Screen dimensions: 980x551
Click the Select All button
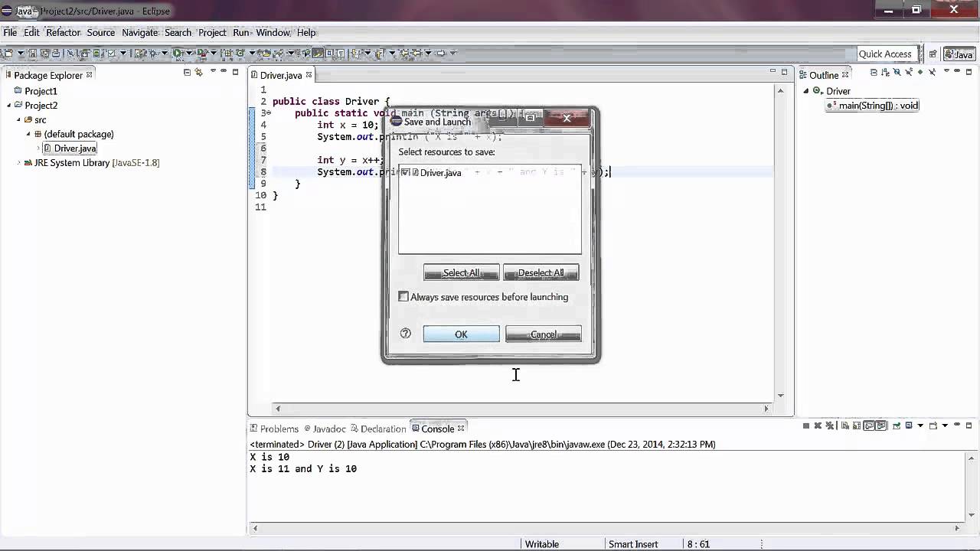pyautogui.click(x=461, y=272)
